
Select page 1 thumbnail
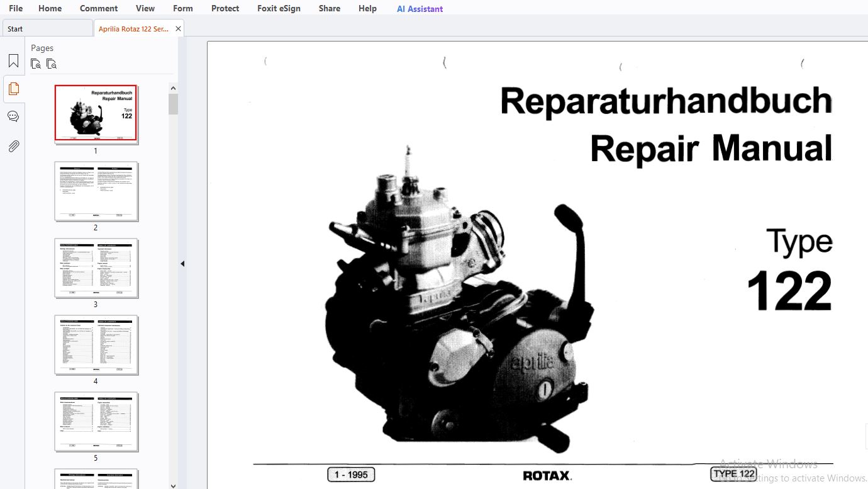tap(96, 113)
